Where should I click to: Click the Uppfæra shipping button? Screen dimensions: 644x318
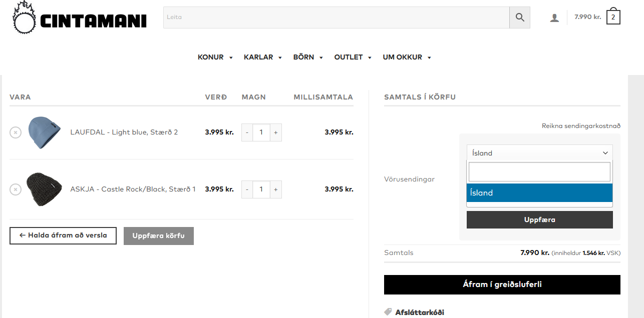(539, 220)
